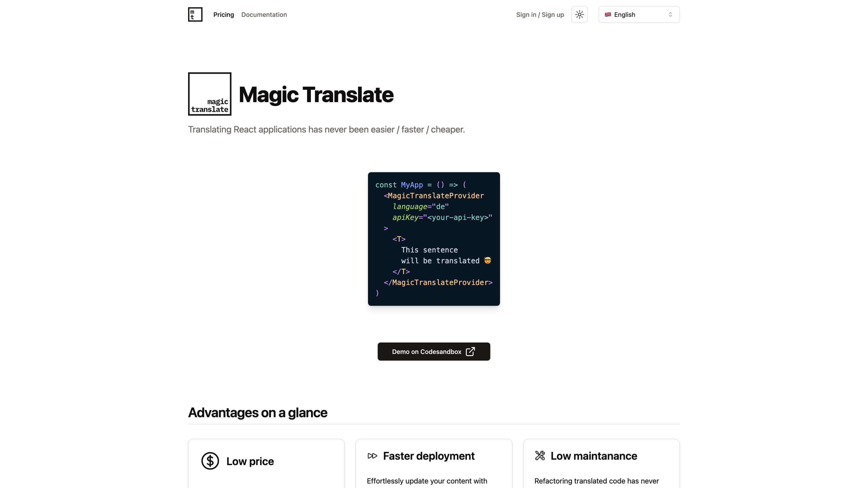
Task: Open the Documentation page
Action: (x=264, y=14)
